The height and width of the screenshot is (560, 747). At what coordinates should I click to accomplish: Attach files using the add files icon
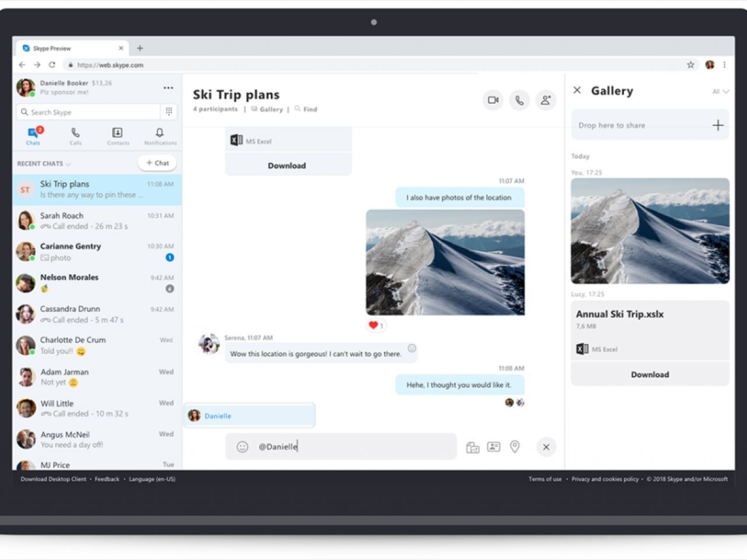point(473,447)
